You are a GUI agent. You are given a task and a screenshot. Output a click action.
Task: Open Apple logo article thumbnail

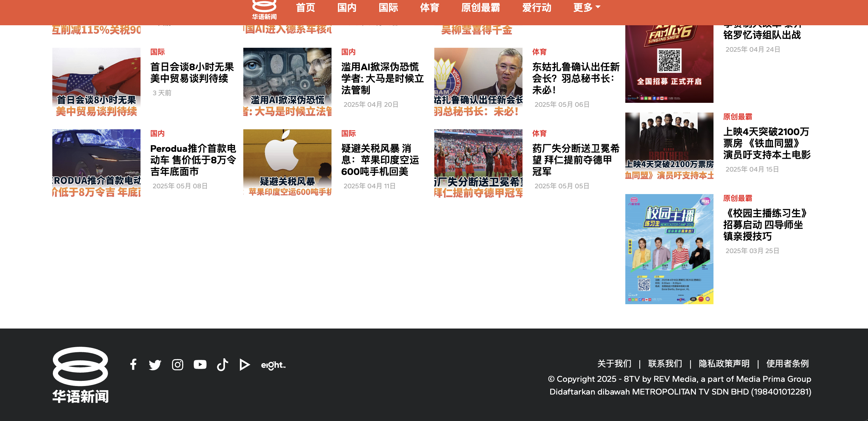coord(287,163)
